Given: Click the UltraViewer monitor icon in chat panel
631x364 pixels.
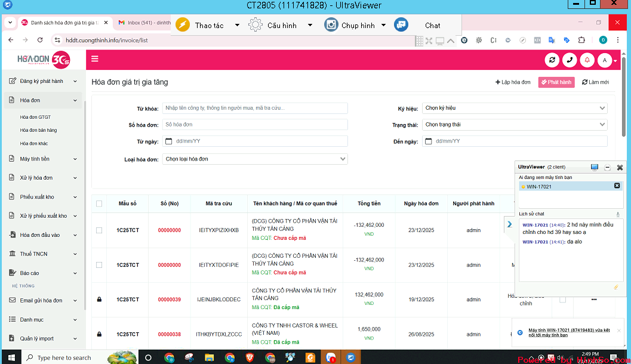Looking at the screenshot, I should point(594,168).
